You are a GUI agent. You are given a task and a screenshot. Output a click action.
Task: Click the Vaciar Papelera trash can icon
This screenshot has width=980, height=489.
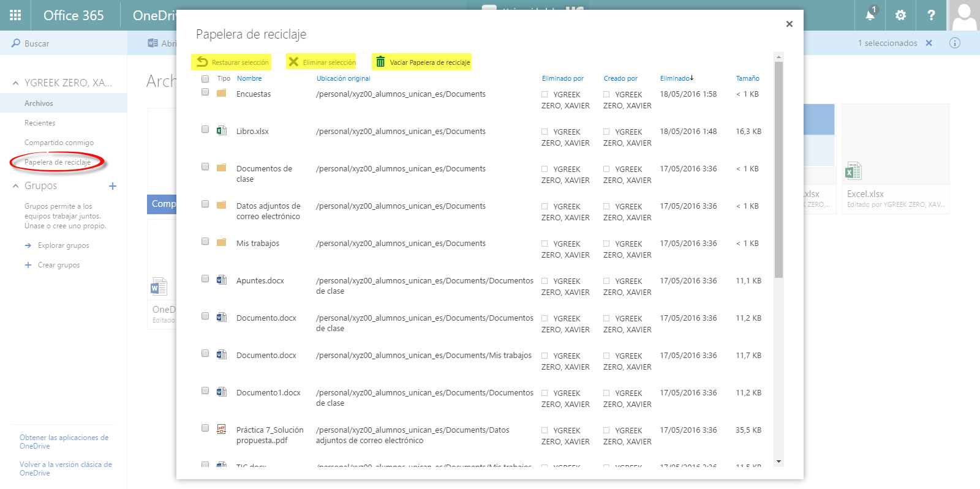(x=380, y=62)
